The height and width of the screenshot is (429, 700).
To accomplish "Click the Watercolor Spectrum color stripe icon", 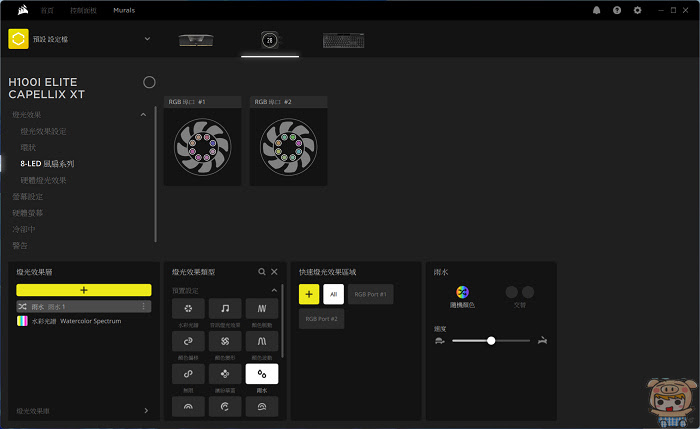I will coord(22,321).
